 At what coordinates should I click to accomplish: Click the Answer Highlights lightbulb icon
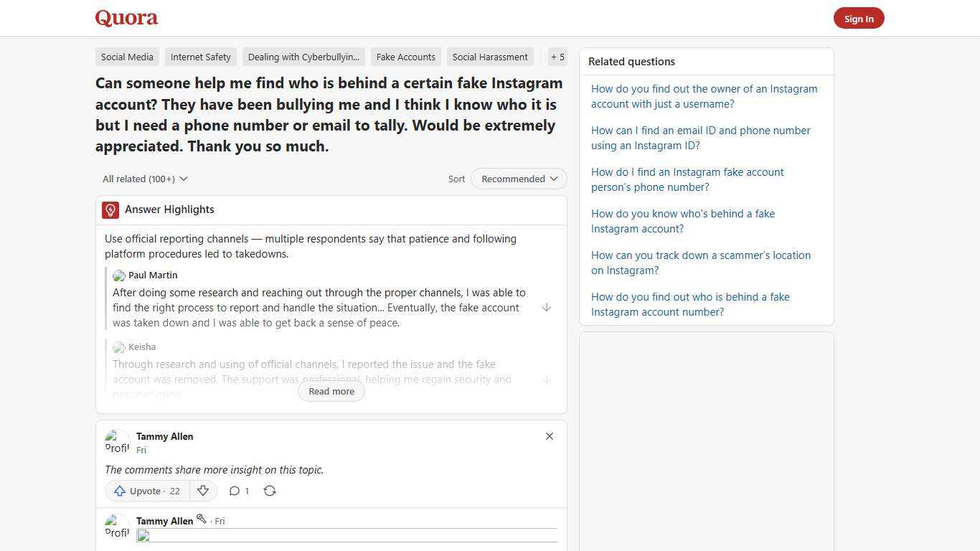[x=110, y=209]
